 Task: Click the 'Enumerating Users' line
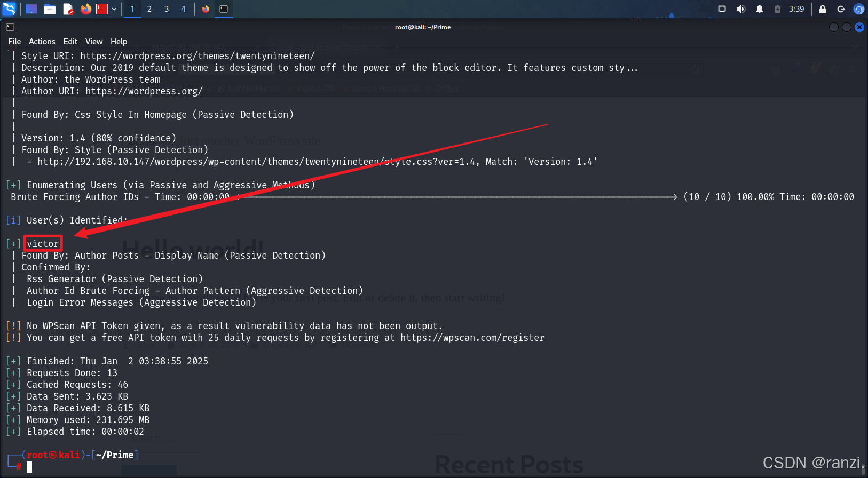point(160,185)
